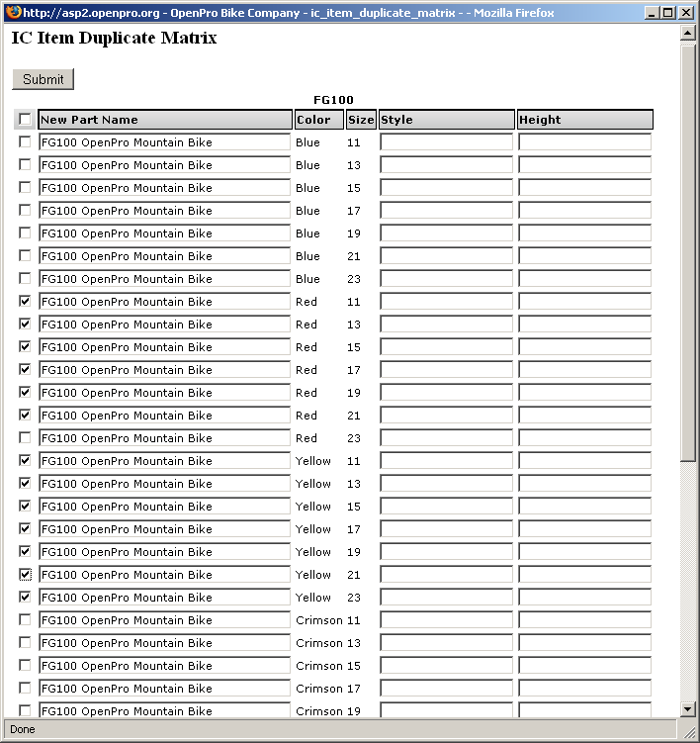Click part name field for Yellow 23
The image size is (700, 743).
[165, 598]
